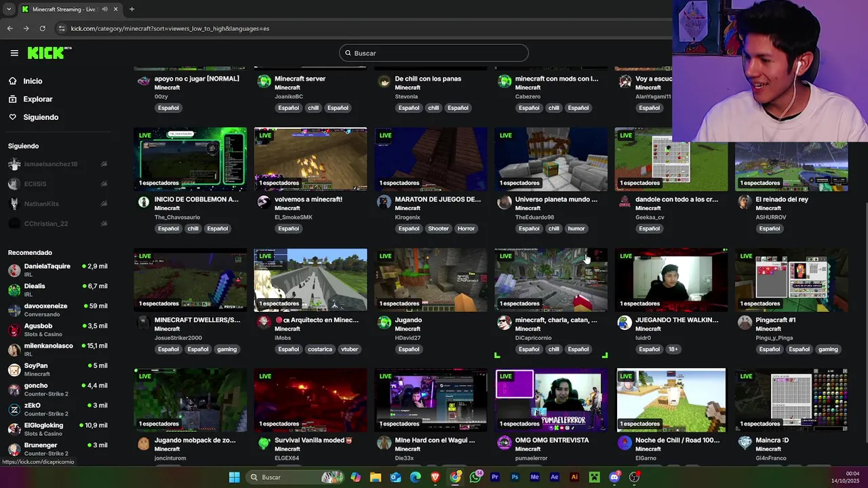Select the Horror tag under Kirogenix stream

pyautogui.click(x=466, y=228)
